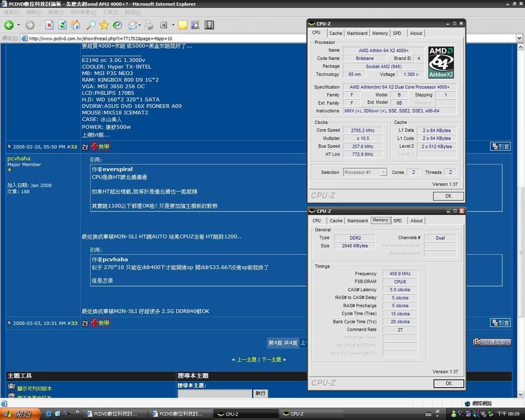The height and width of the screenshot is (420, 525).
Task: Click the yellow note icon in IE toolbar
Action: tap(183, 25)
